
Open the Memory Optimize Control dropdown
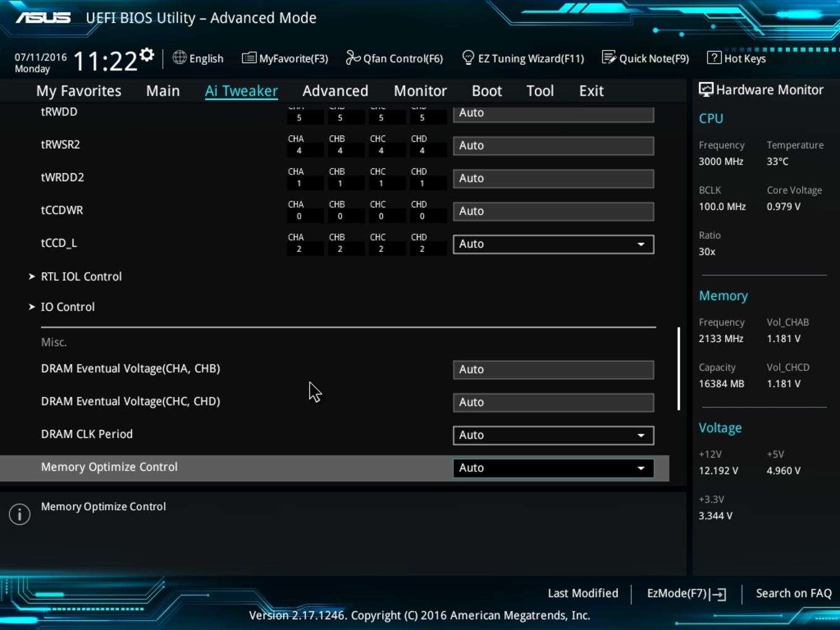click(x=553, y=468)
